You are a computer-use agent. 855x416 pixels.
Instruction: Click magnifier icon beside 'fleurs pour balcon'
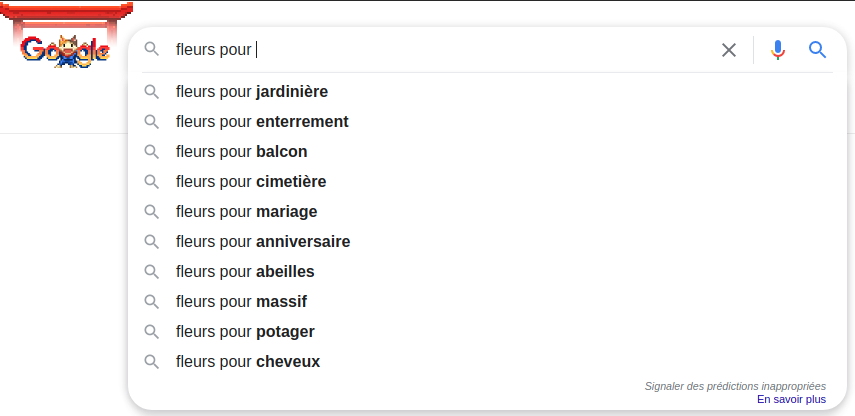152,152
